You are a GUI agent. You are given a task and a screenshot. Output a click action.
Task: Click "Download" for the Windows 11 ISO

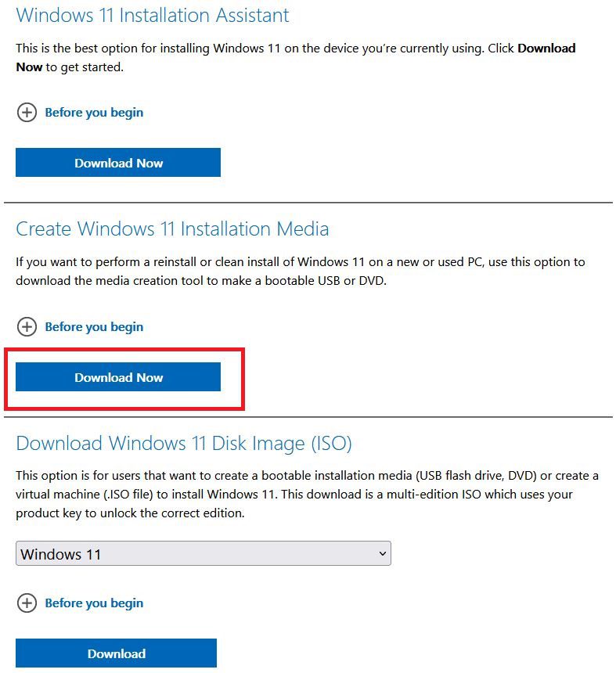click(x=116, y=653)
